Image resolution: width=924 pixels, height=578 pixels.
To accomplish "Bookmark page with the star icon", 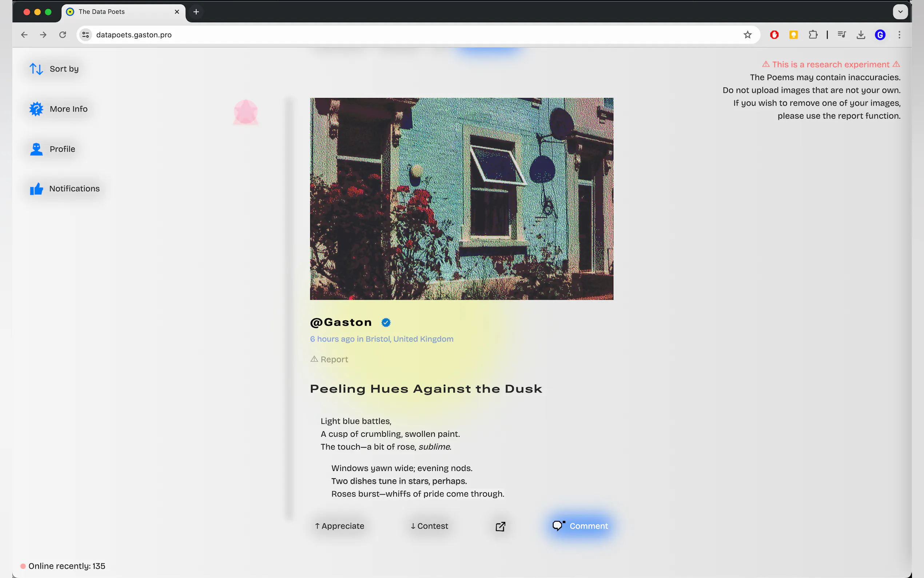I will 748,35.
